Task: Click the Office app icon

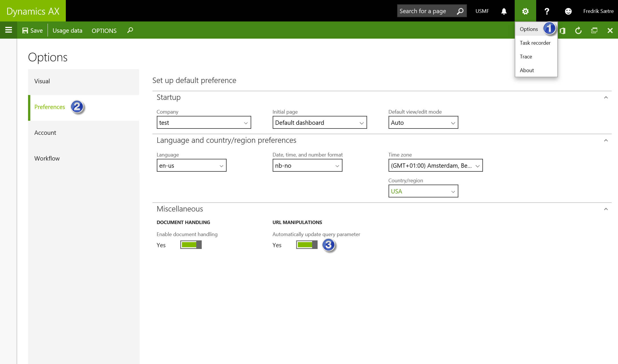Action: coord(562,30)
